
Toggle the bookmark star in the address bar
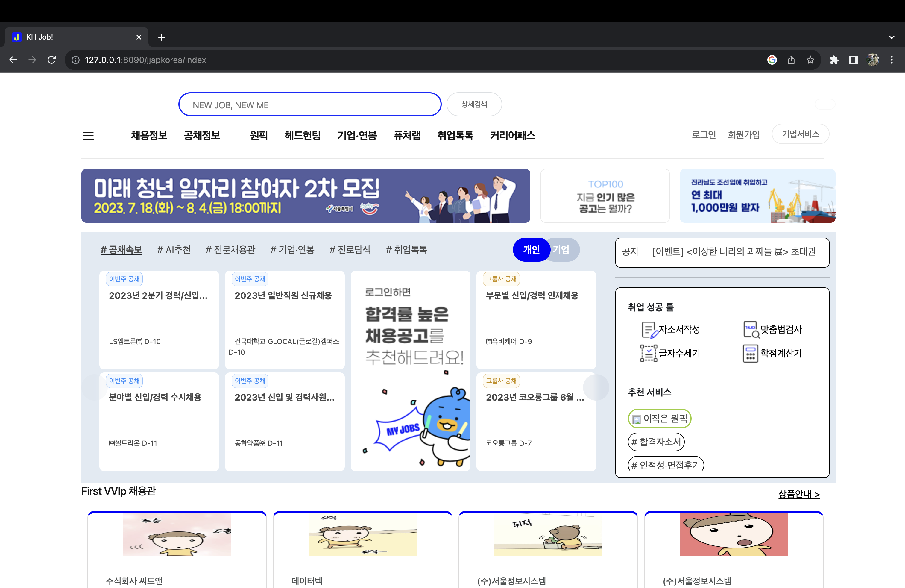[810, 60]
